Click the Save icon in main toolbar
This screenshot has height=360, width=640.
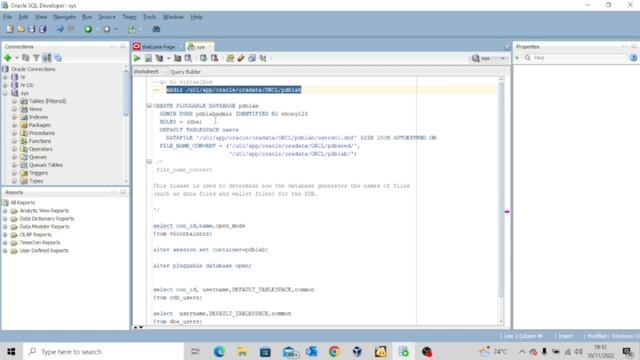[x=31, y=29]
